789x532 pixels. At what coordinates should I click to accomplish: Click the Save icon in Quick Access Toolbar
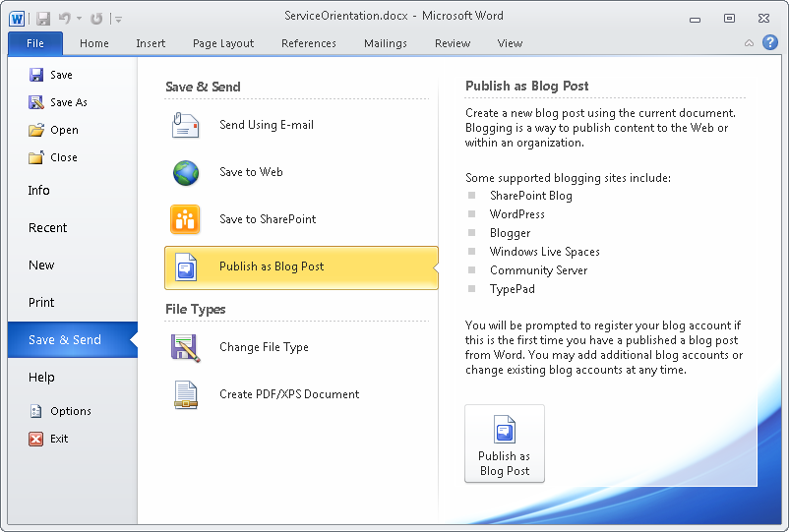click(43, 19)
